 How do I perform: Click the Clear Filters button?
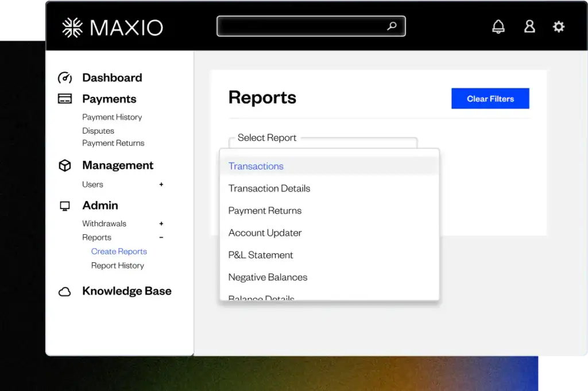point(490,99)
